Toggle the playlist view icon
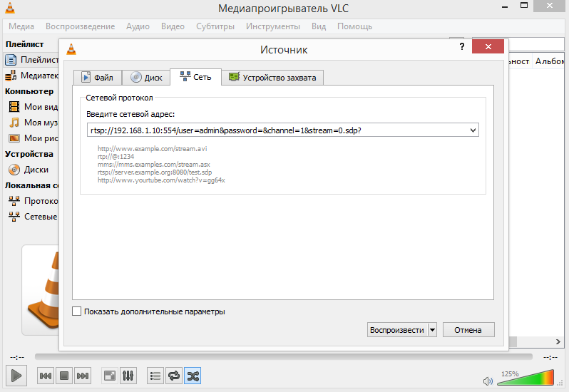Image resolution: width=569 pixels, height=392 pixels. click(x=155, y=376)
